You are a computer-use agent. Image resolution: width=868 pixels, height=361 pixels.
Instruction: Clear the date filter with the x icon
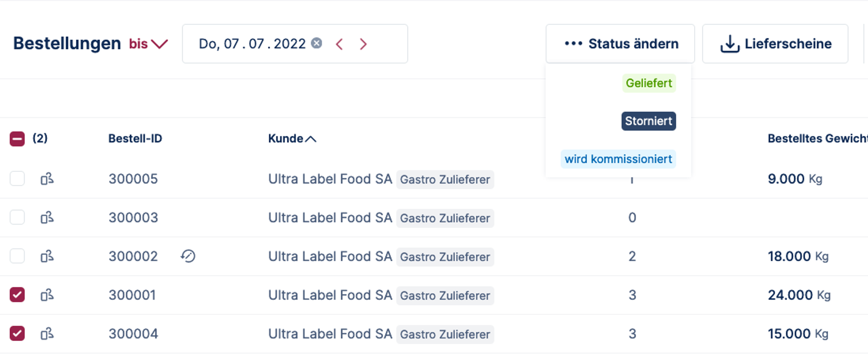pyautogui.click(x=317, y=43)
